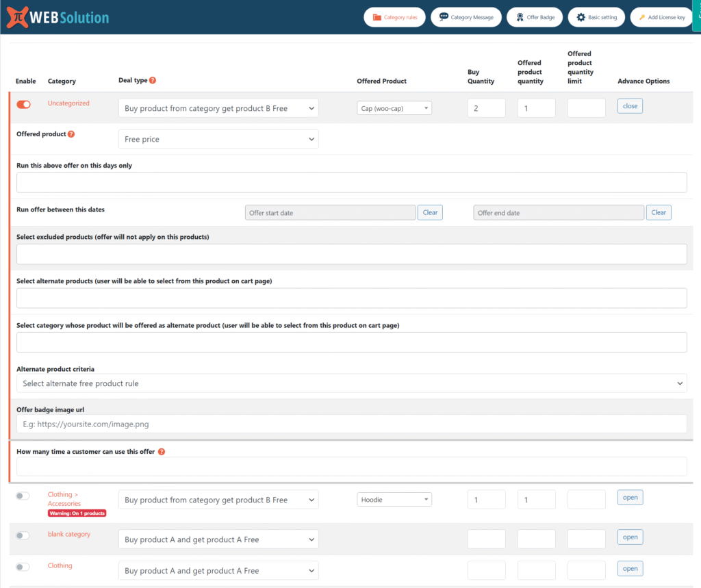The image size is (701, 588).
Task: Click the folder icon in Category rules
Action: pos(377,17)
